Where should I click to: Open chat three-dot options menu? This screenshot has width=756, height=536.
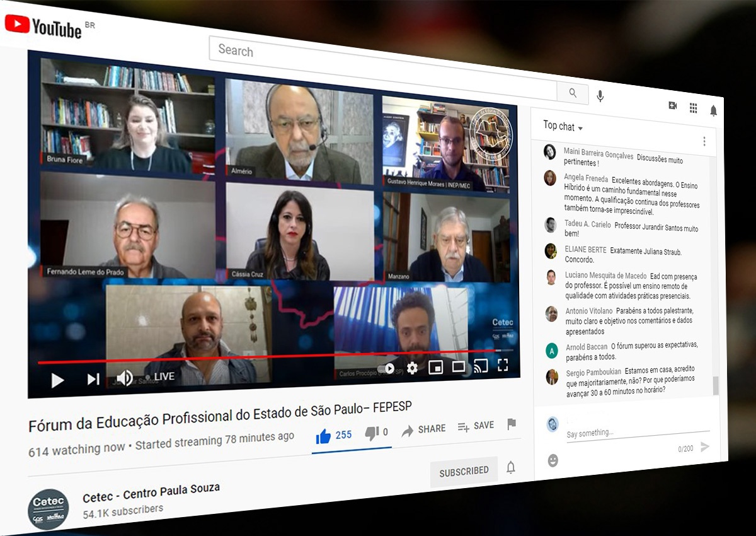pyautogui.click(x=704, y=141)
